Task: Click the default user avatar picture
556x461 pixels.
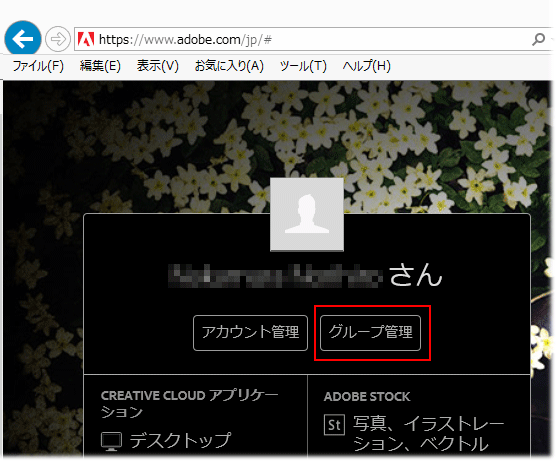Action: click(307, 215)
